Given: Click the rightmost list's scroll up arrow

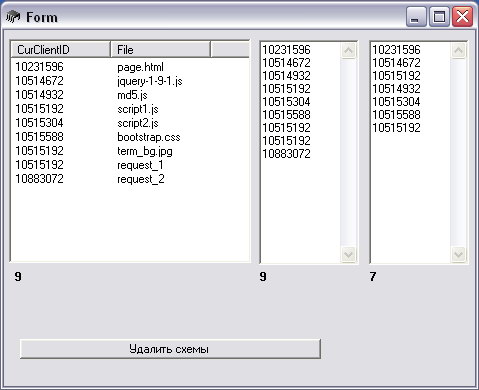Looking at the screenshot, I should click(x=458, y=51).
